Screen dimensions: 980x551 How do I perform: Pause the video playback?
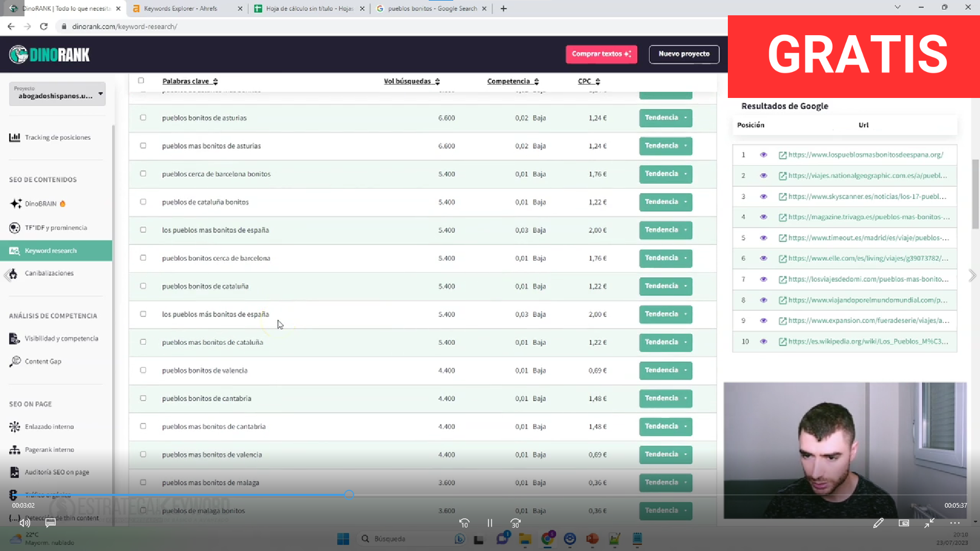click(x=489, y=523)
